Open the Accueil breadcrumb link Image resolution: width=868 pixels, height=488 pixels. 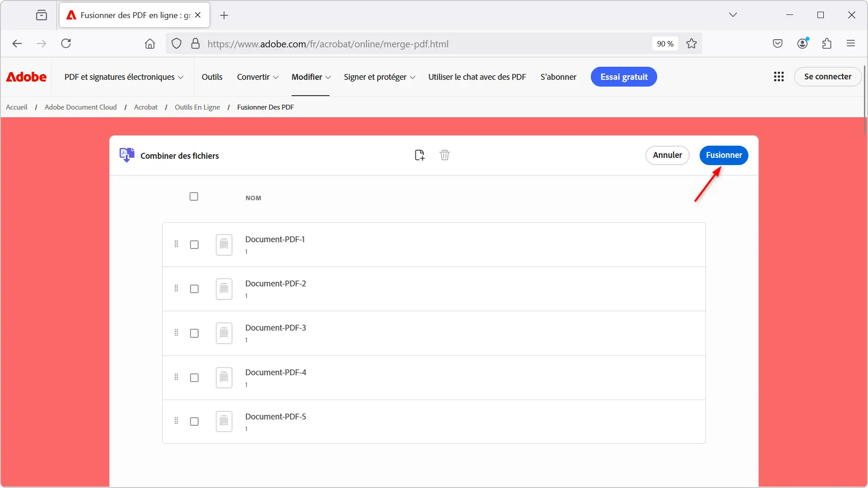pos(17,107)
